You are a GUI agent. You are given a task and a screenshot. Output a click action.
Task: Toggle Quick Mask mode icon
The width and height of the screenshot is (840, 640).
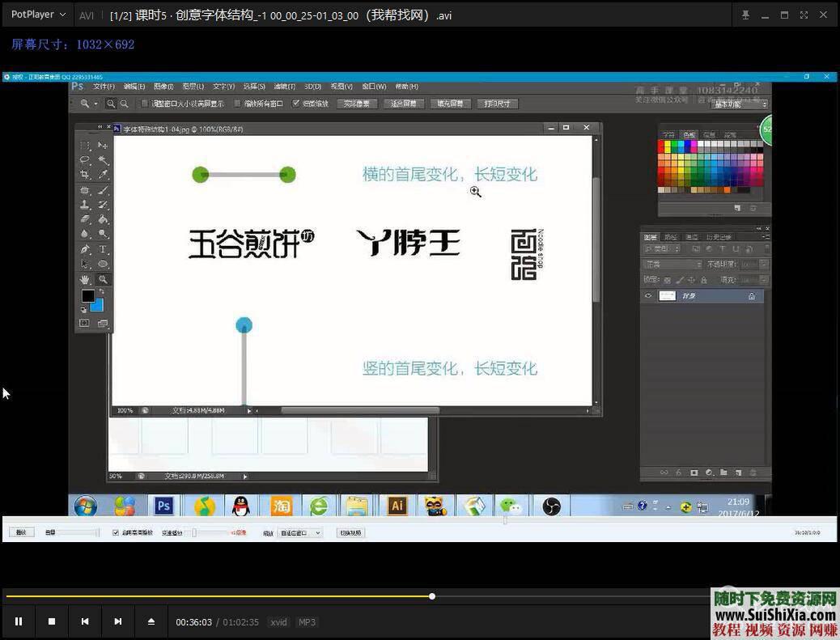(x=85, y=323)
